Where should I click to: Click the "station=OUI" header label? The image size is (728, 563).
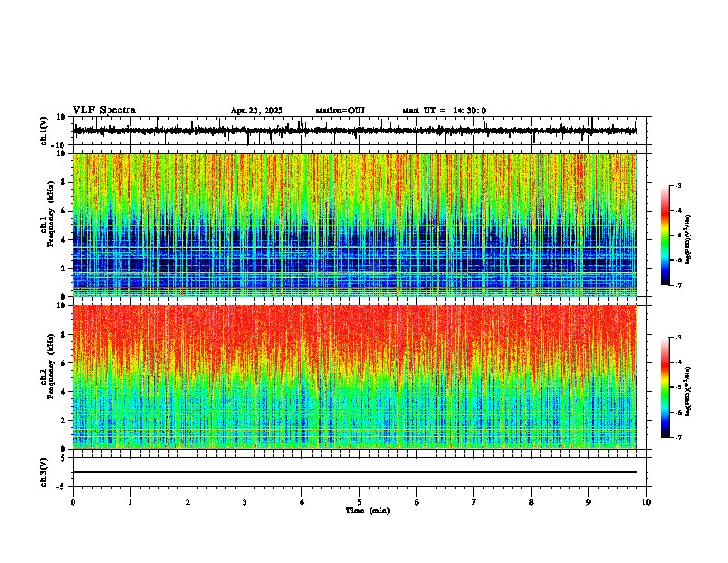click(340, 110)
